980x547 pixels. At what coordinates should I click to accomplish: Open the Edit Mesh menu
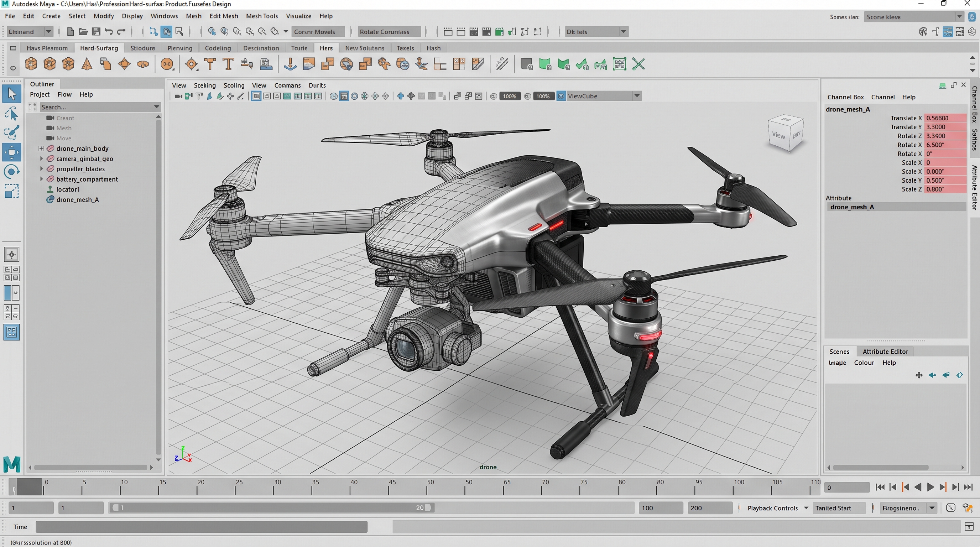pos(224,16)
